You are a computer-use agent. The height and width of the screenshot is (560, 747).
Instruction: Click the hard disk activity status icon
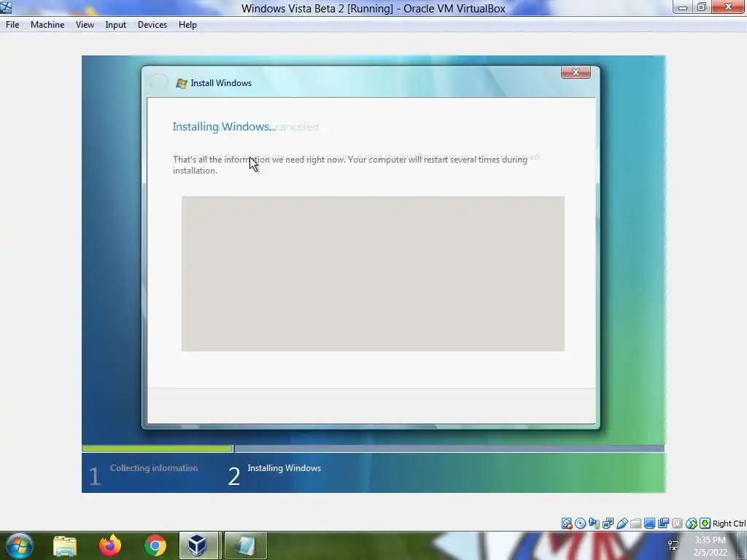pyautogui.click(x=566, y=524)
